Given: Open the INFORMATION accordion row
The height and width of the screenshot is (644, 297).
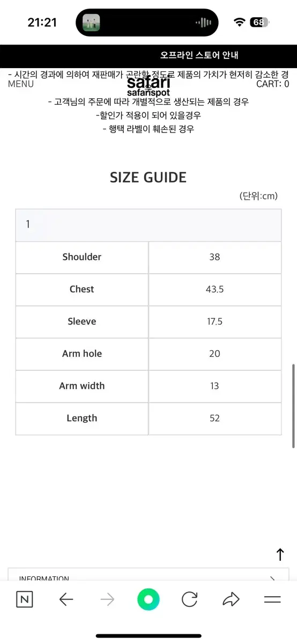Looking at the screenshot, I should (x=148, y=575).
